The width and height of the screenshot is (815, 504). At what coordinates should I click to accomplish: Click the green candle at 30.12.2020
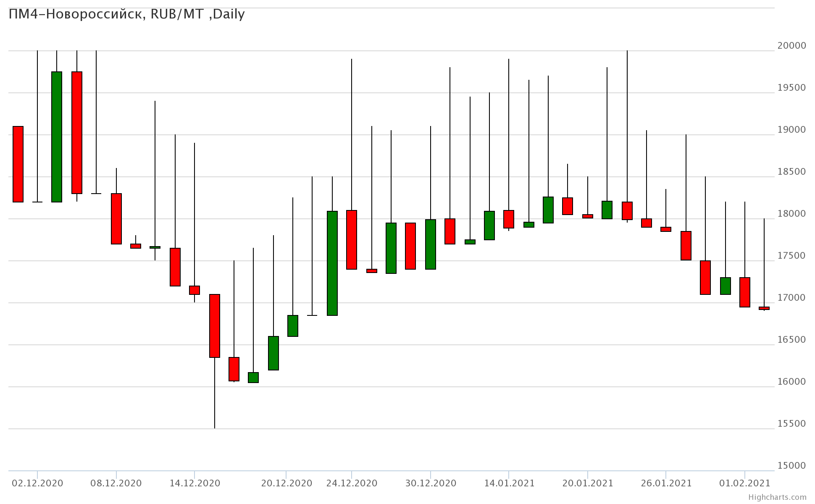click(x=431, y=244)
